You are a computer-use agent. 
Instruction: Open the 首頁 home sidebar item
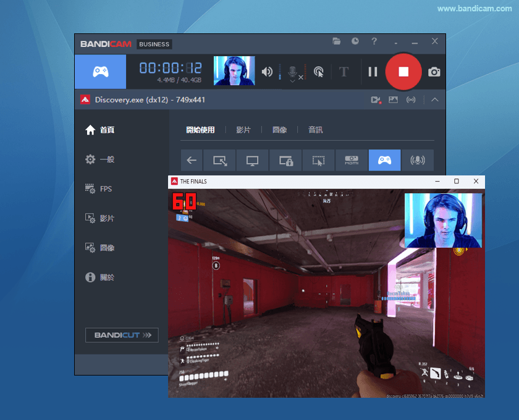(x=99, y=130)
